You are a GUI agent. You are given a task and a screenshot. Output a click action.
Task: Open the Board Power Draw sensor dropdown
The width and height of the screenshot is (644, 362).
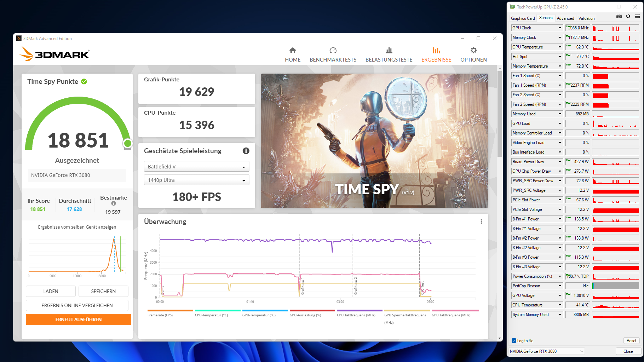click(x=560, y=162)
